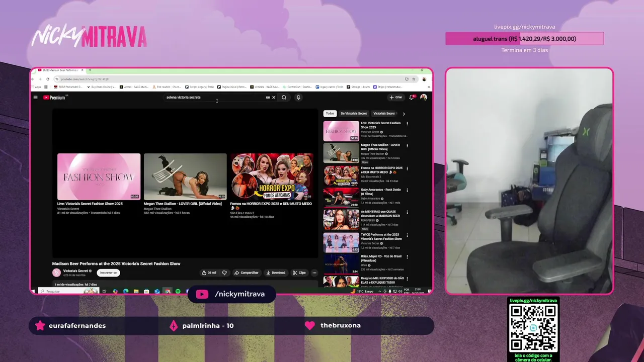644x362 pixels.
Task: Open Victoria's Secret channel avatar
Action: tap(56, 273)
